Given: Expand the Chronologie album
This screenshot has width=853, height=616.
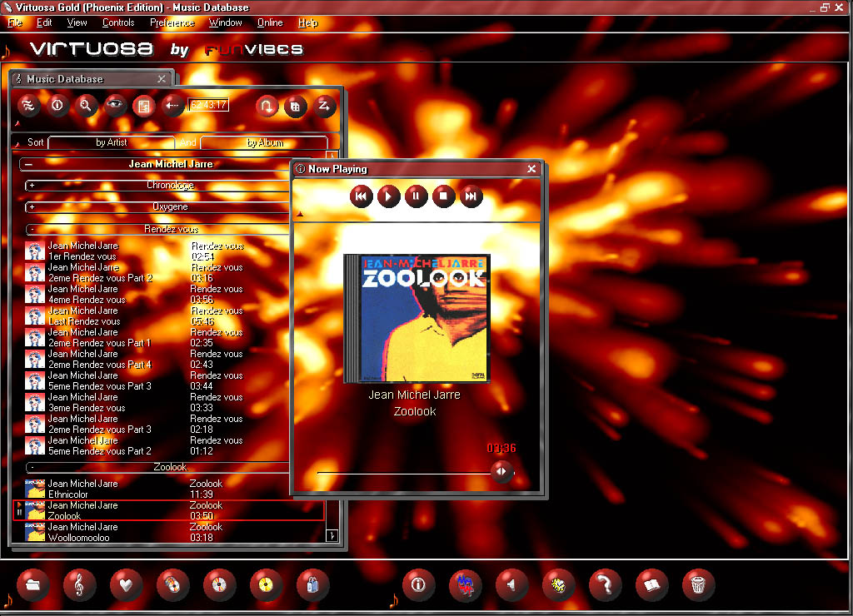Looking at the screenshot, I should (x=32, y=186).
